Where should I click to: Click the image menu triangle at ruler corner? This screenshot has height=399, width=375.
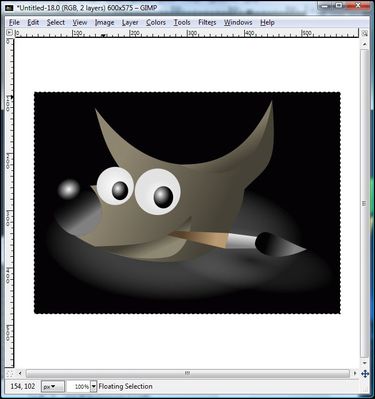[9, 32]
